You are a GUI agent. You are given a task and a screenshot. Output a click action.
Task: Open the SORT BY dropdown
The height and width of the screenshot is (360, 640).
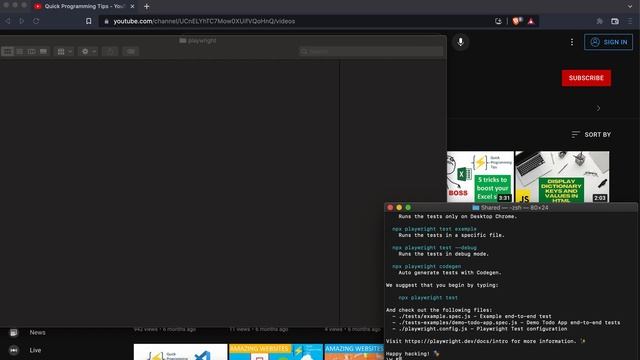pos(591,134)
